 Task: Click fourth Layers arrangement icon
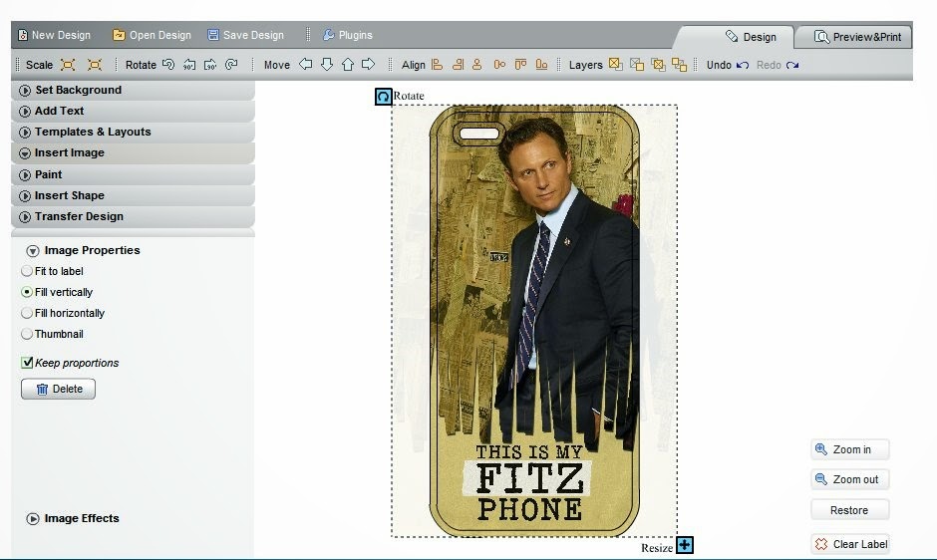(x=680, y=65)
